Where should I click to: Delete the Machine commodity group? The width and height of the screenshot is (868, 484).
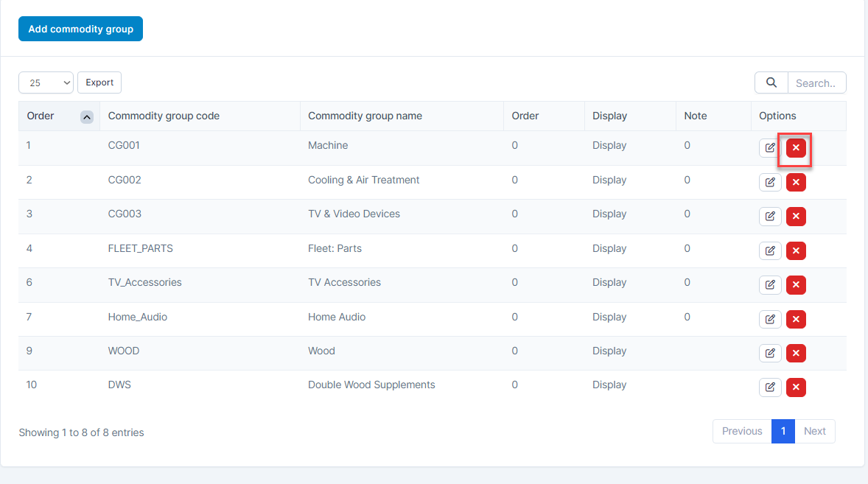[x=796, y=148]
